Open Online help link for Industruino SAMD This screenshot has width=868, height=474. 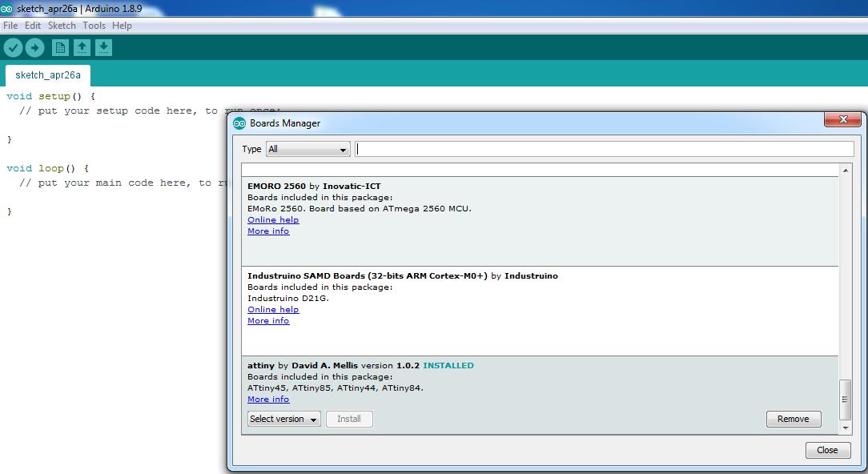coord(273,310)
